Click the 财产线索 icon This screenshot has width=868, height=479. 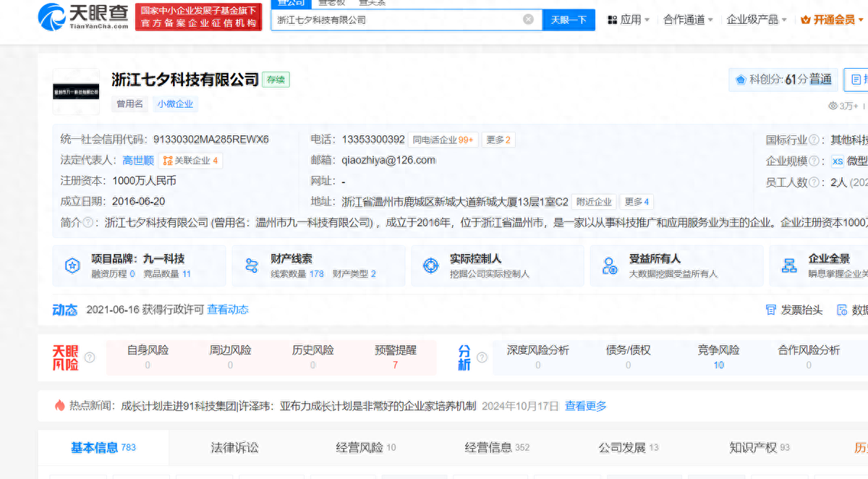click(x=251, y=266)
